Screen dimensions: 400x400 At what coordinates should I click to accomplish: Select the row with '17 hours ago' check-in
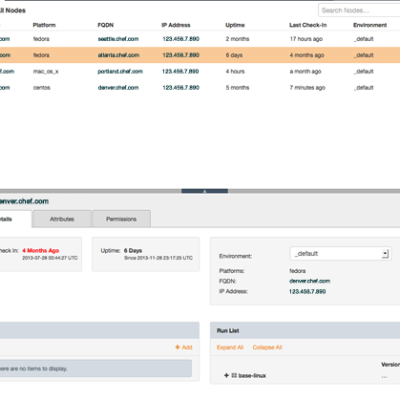200,39
